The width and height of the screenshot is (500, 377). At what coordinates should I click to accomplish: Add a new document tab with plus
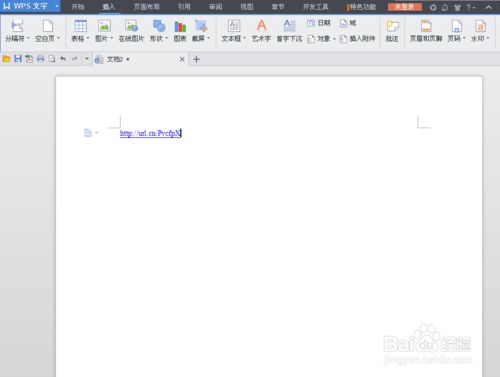pyautogui.click(x=196, y=59)
